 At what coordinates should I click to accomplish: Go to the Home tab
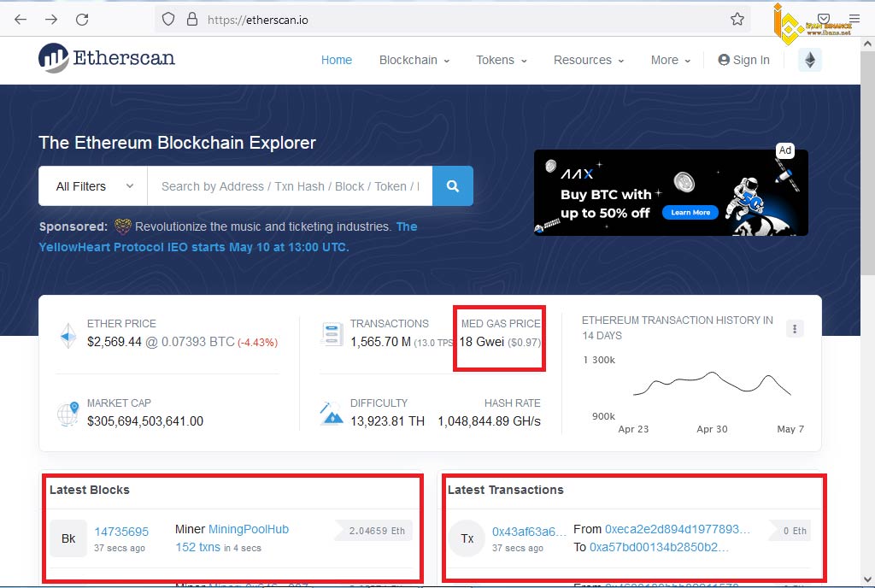click(x=337, y=60)
